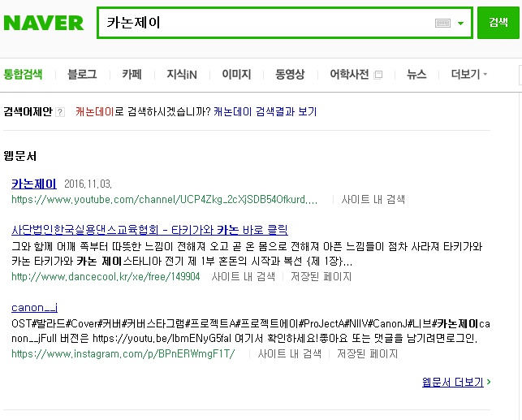This screenshot has width=522, height=420.
Task: Open the on-screen keyboard icon in search box
Action: coord(442,23)
